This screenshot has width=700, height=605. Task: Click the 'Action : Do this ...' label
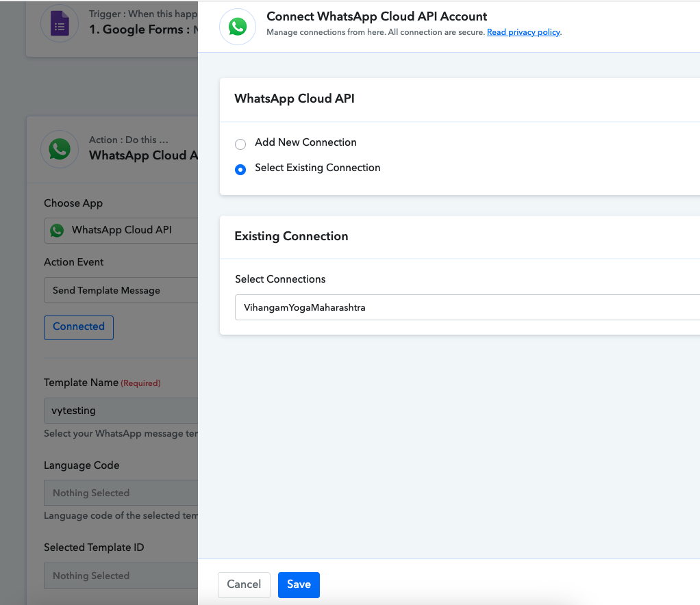(x=129, y=140)
